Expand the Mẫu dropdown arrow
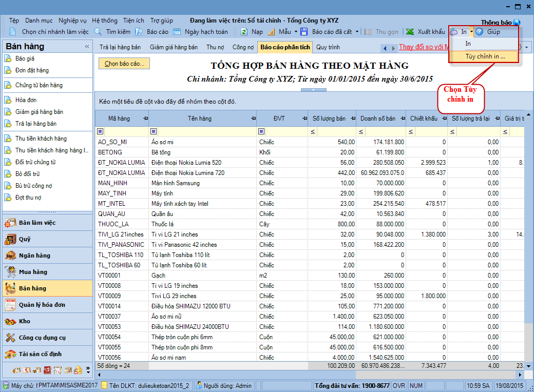 296,32
